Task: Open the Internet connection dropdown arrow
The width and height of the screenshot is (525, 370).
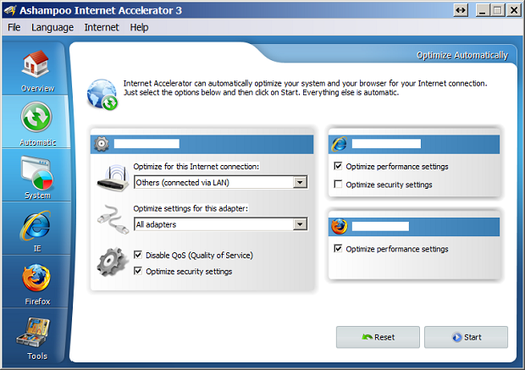Action: 300,182
